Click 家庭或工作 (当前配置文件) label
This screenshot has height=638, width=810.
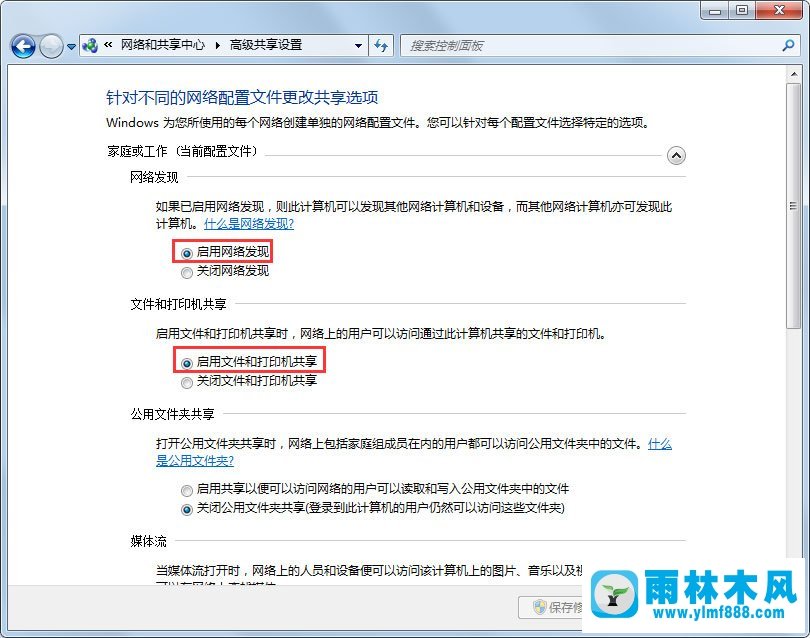(x=182, y=151)
